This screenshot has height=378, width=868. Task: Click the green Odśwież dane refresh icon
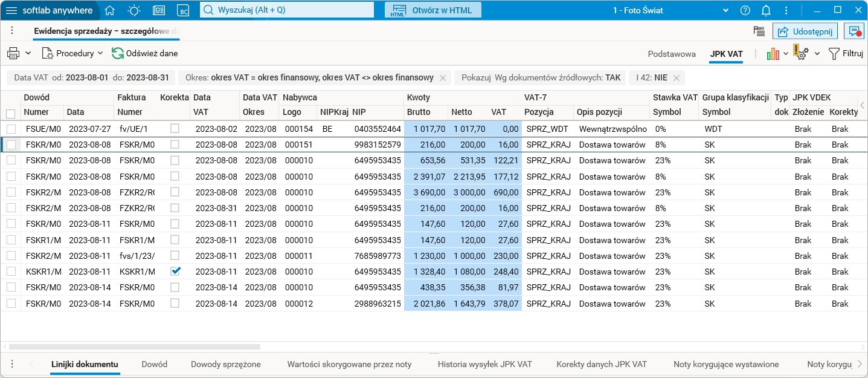pyautogui.click(x=117, y=53)
